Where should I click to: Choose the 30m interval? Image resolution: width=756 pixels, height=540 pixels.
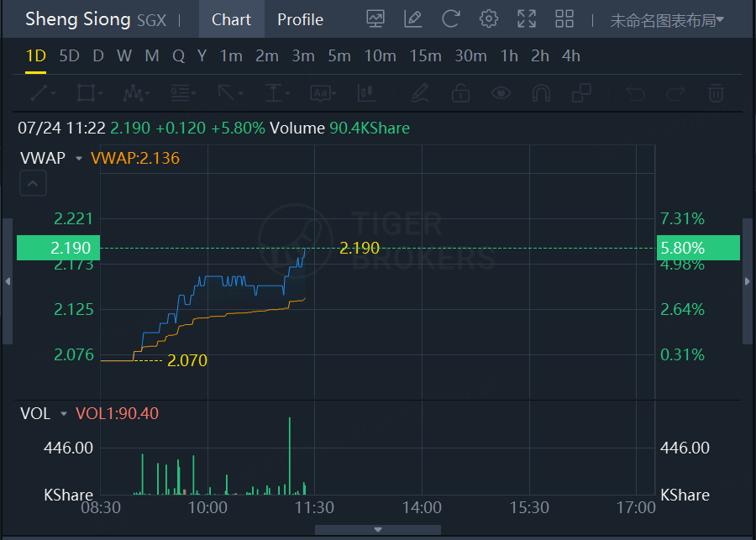coord(470,56)
